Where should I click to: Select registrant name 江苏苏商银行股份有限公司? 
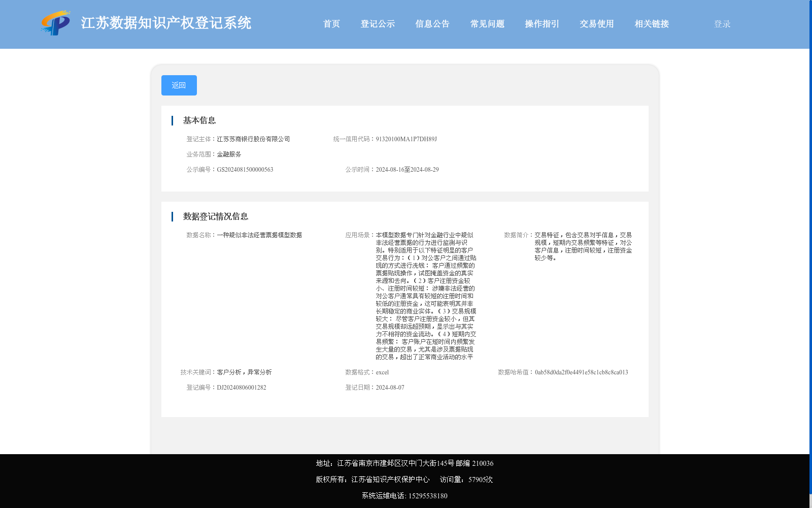pos(253,139)
